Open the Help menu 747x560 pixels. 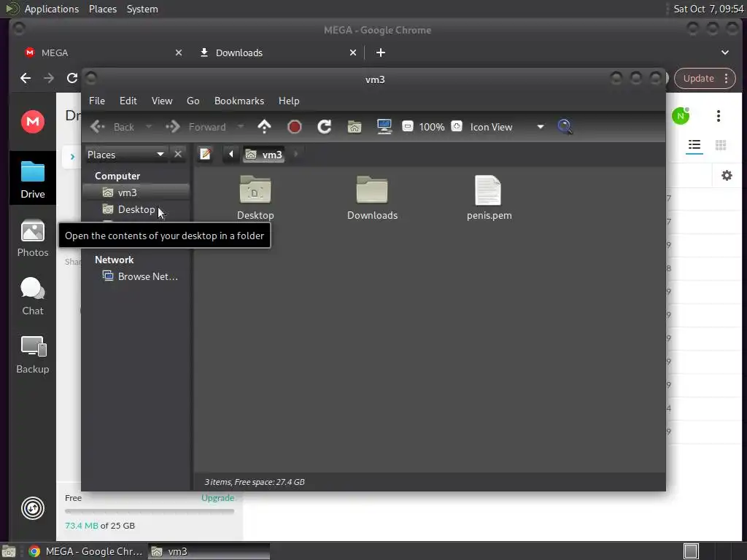pos(289,101)
